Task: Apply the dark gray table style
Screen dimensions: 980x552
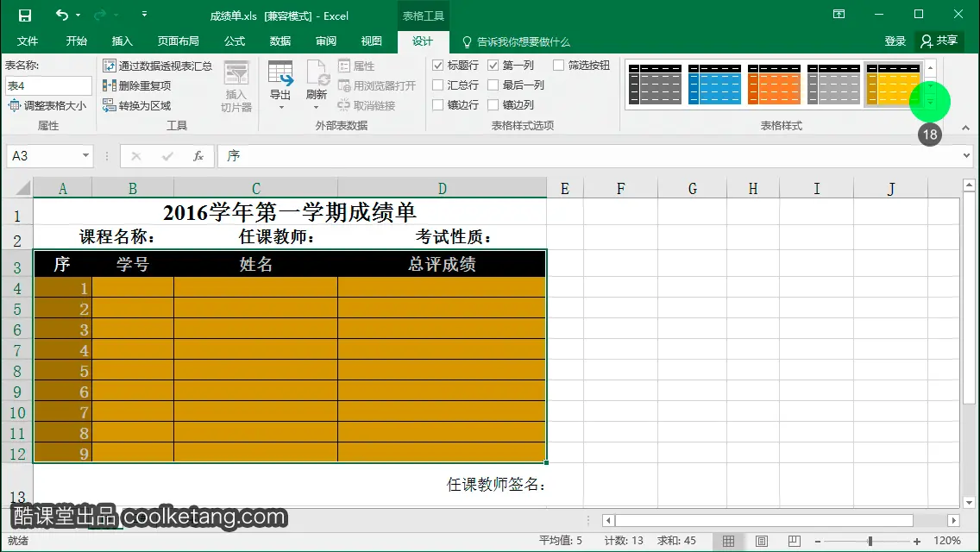Action: tap(655, 85)
